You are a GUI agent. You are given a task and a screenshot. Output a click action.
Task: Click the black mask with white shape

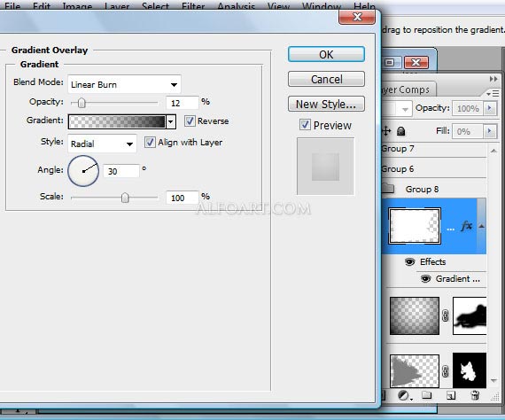point(470,370)
